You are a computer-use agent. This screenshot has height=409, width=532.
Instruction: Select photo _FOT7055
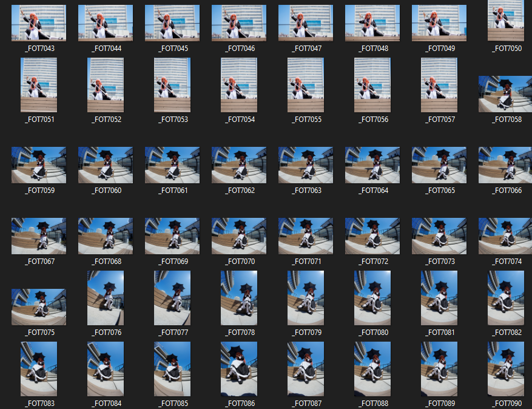(x=306, y=85)
